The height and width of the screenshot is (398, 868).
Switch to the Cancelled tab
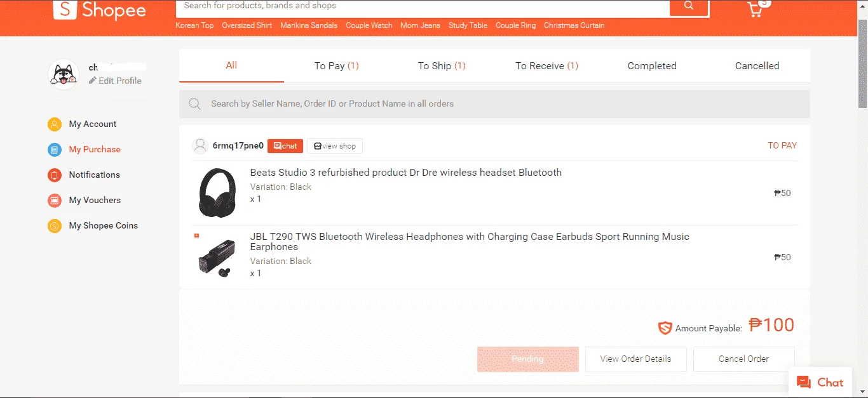coord(757,65)
